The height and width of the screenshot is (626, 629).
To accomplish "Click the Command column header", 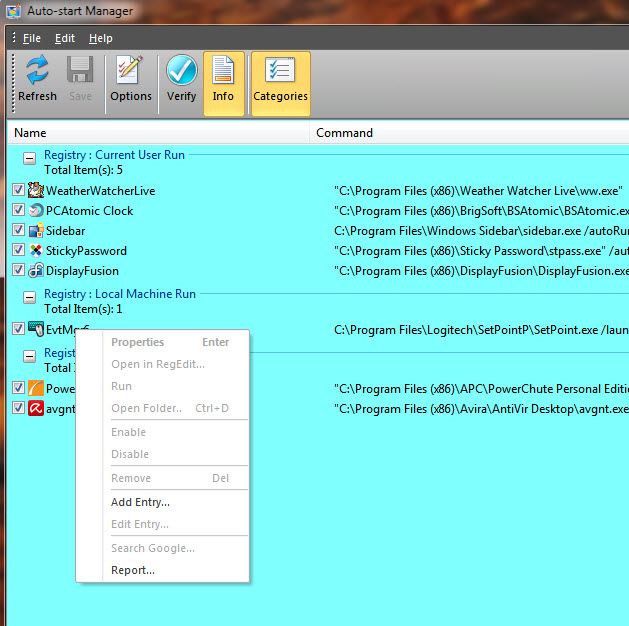I will pos(469,133).
